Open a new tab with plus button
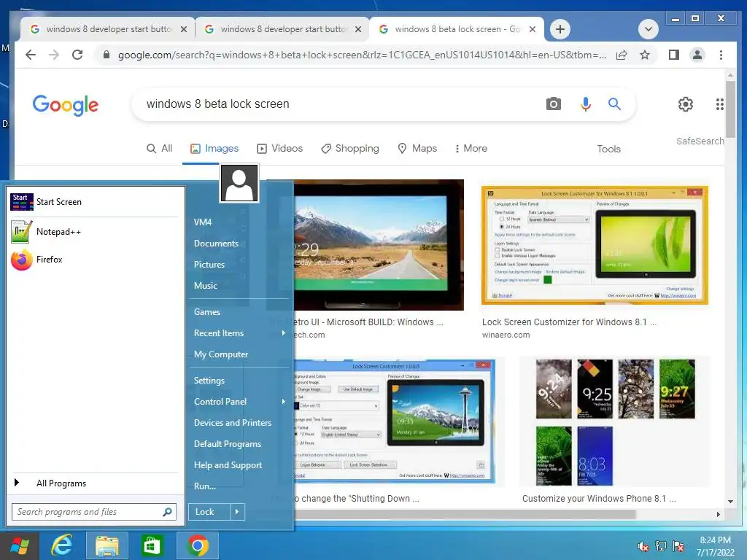The width and height of the screenshot is (747, 560). point(560,29)
